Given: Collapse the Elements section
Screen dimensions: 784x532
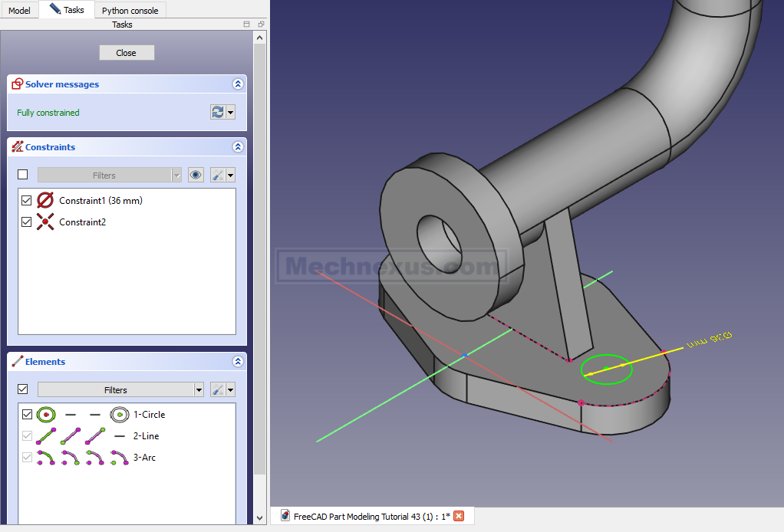Looking at the screenshot, I should [x=238, y=362].
